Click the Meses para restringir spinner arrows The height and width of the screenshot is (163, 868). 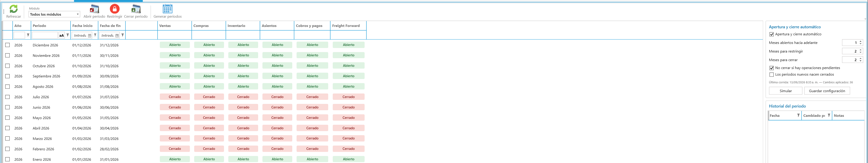(x=861, y=51)
